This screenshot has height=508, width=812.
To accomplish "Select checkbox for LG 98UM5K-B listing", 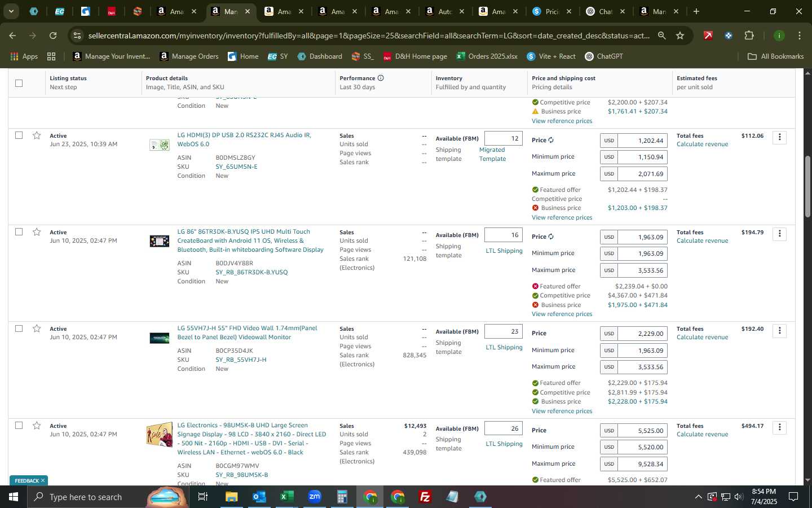I will point(19,426).
